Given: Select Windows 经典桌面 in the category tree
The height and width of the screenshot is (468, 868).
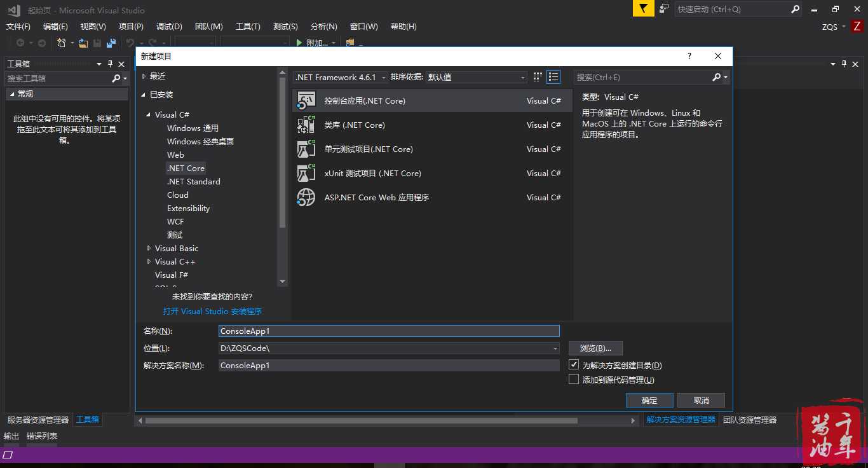Looking at the screenshot, I should 200,142.
